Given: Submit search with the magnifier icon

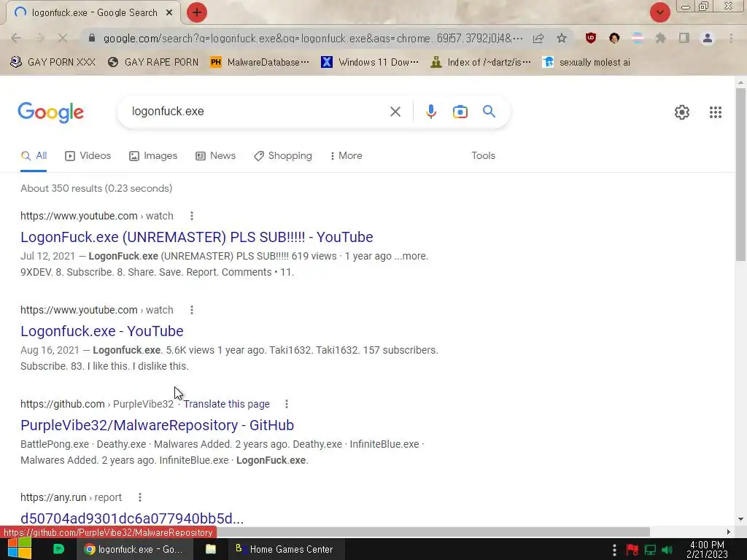Looking at the screenshot, I should point(489,112).
